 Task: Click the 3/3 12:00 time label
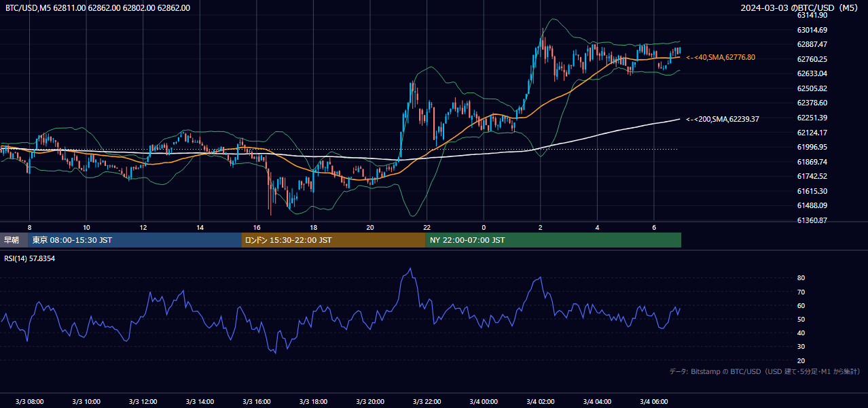(x=143, y=401)
